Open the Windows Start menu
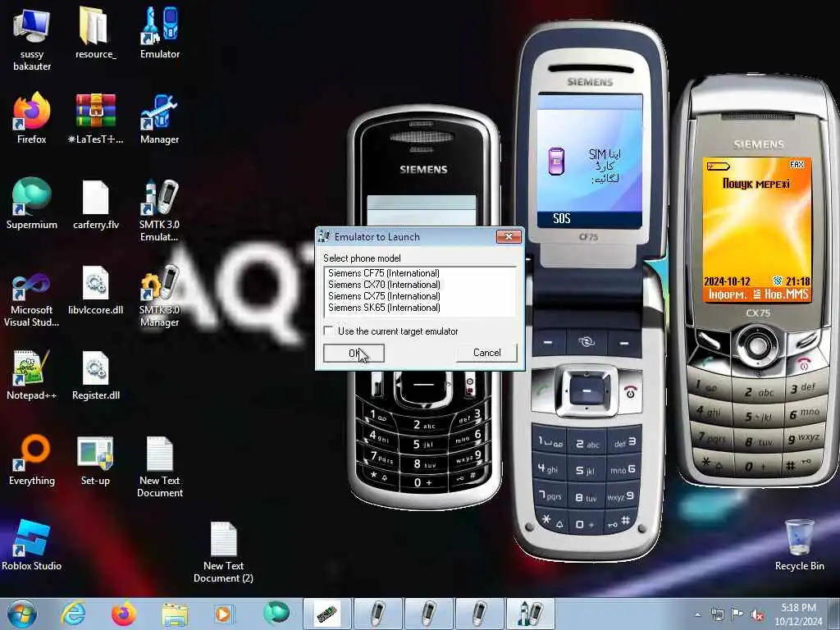The image size is (840, 630). (21, 614)
